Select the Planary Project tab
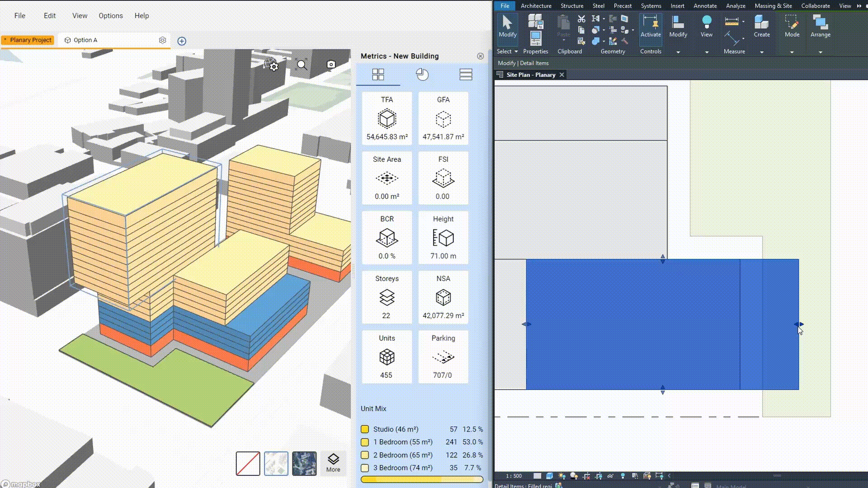The width and height of the screenshot is (868, 488). (28, 40)
